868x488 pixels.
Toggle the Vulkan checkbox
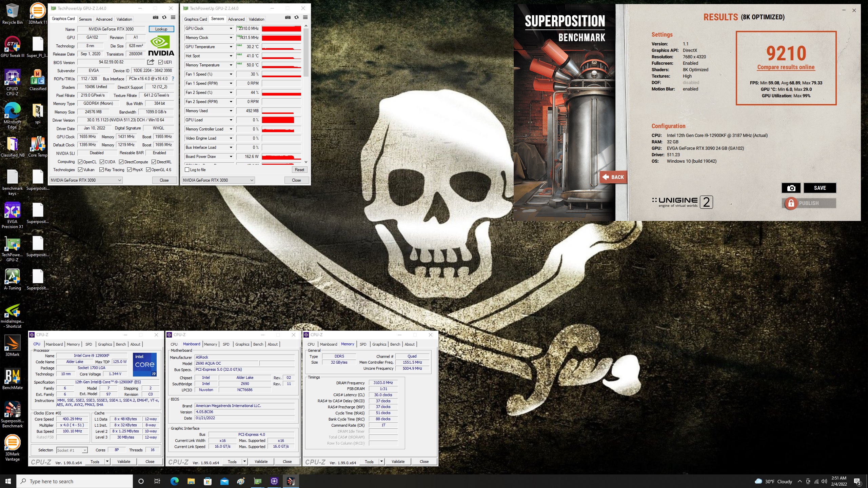pos(80,170)
